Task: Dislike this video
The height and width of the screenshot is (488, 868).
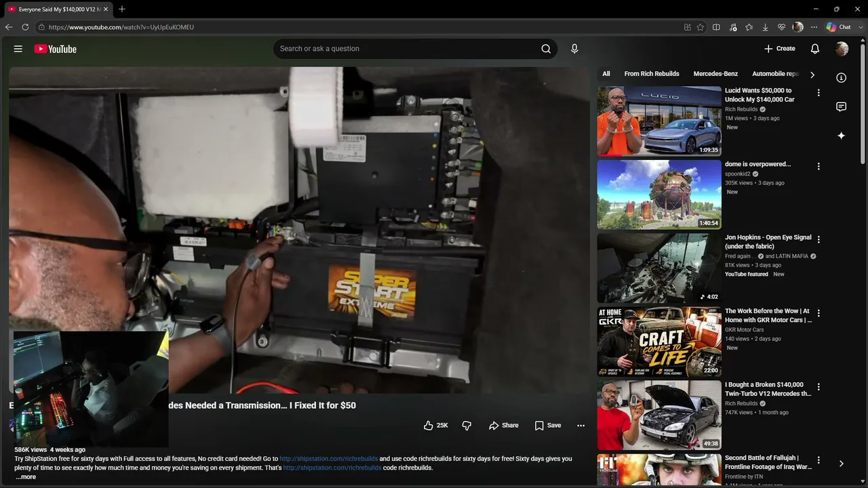Action: point(467,426)
